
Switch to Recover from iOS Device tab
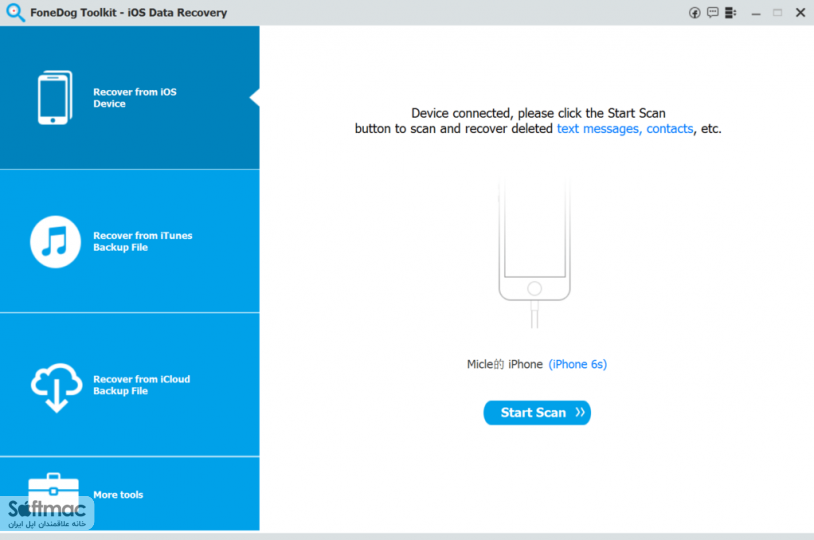[135, 98]
